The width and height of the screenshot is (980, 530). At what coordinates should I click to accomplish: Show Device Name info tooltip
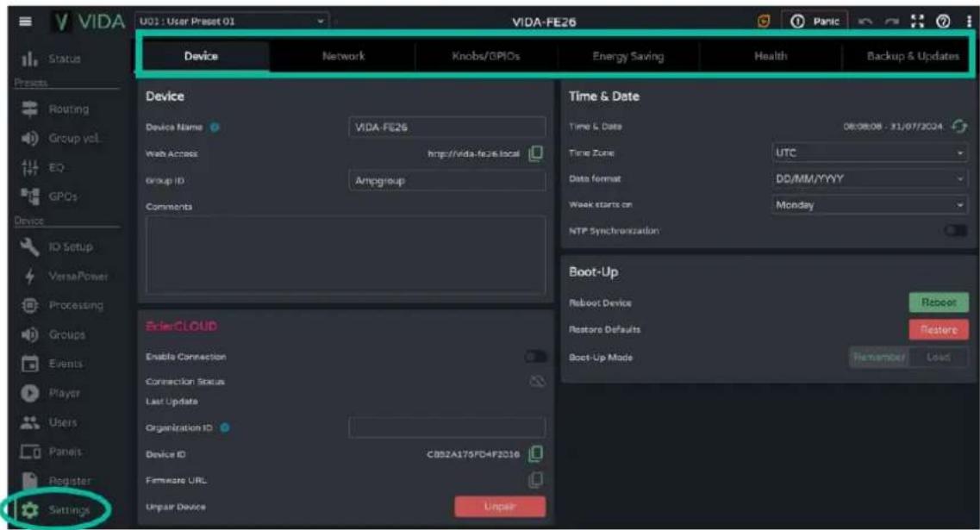(215, 127)
